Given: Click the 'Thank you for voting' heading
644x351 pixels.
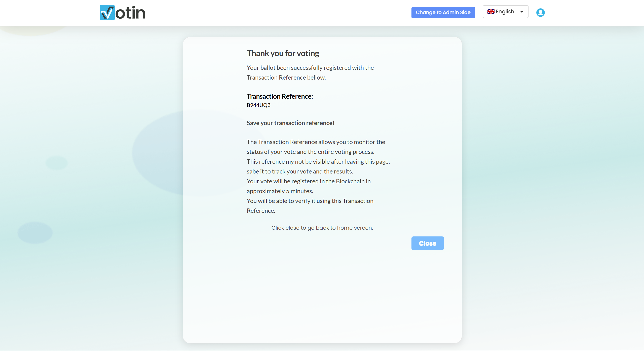Looking at the screenshot, I should tap(283, 53).
